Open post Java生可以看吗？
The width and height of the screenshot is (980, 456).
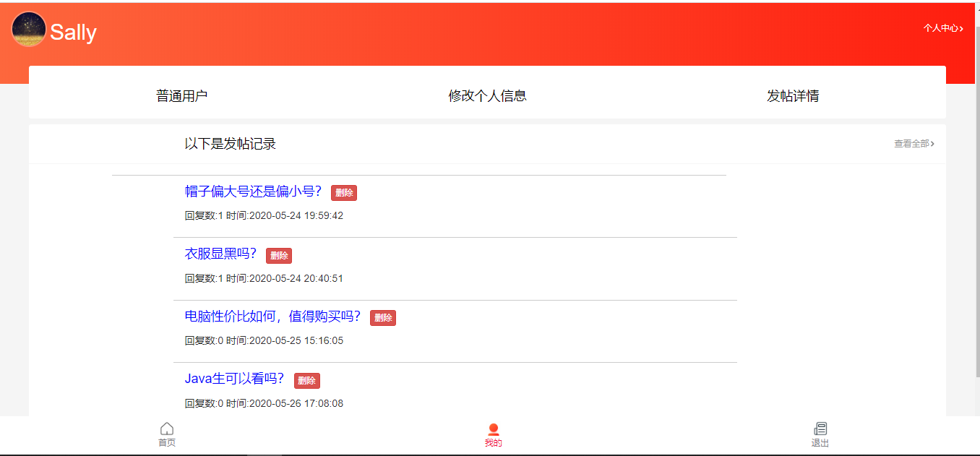pyautogui.click(x=234, y=379)
